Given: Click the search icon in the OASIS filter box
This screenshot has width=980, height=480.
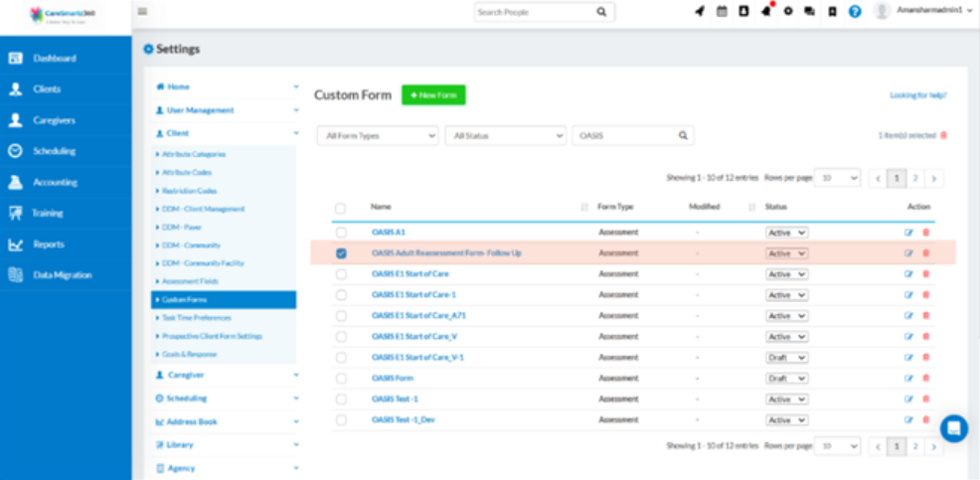Looking at the screenshot, I should (x=683, y=135).
